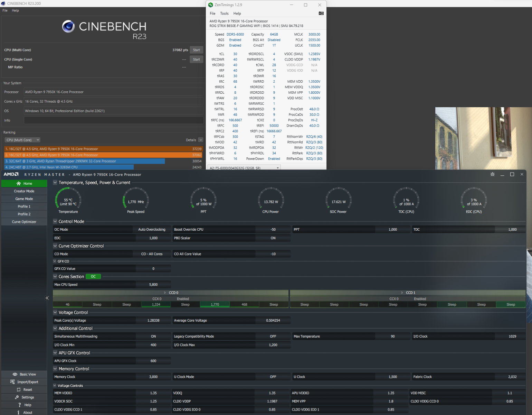Collapse the Voltage Control section
The width and height of the screenshot is (532, 415).
[x=55, y=312]
